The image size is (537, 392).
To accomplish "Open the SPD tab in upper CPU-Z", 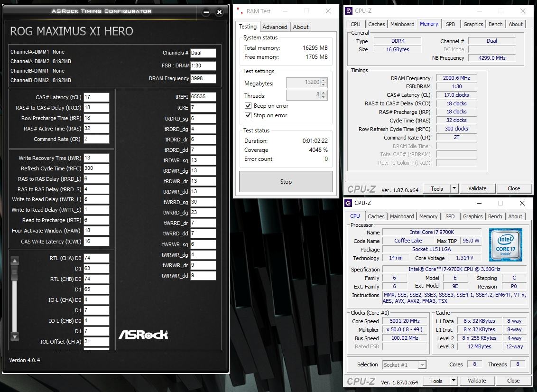I will pos(450,24).
